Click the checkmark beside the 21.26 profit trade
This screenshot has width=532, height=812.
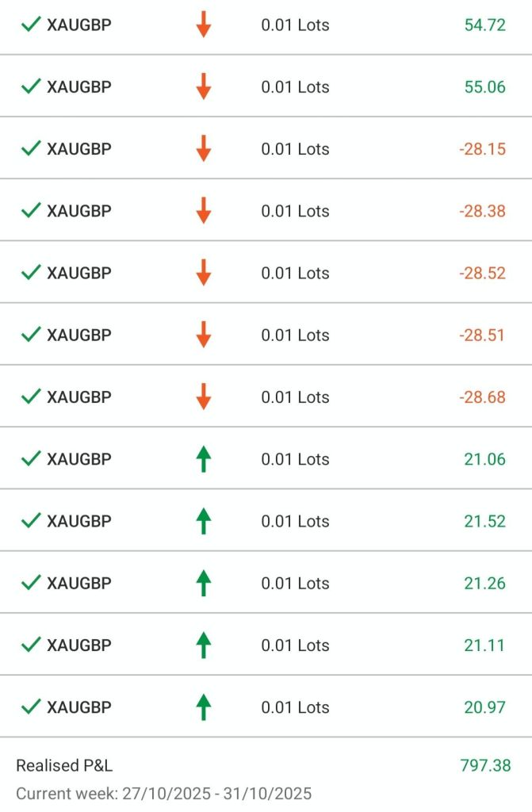31,582
